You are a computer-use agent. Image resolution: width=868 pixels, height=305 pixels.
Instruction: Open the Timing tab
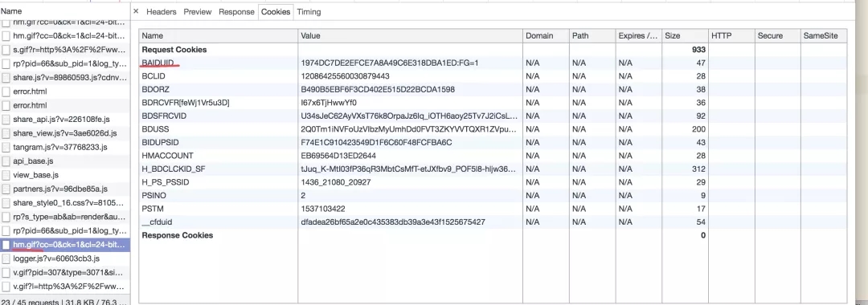coord(309,11)
